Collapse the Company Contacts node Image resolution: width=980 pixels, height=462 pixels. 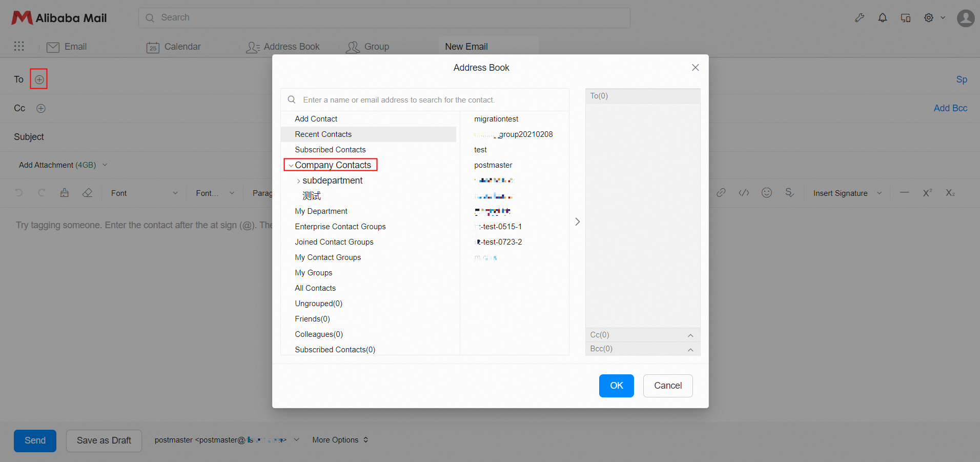tap(291, 166)
